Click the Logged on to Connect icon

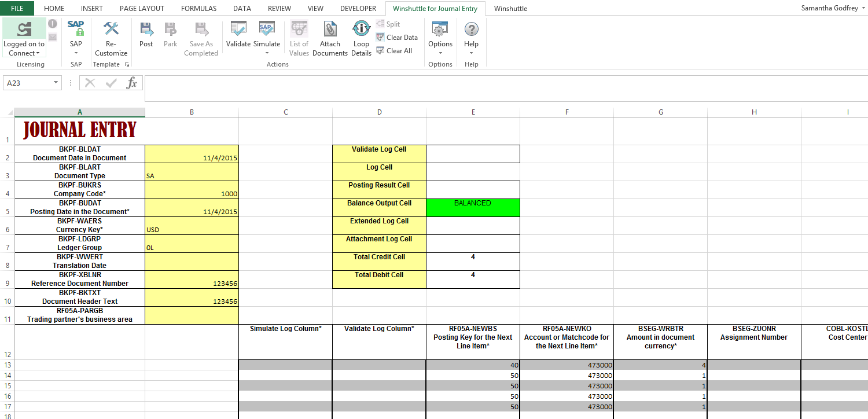(24, 29)
